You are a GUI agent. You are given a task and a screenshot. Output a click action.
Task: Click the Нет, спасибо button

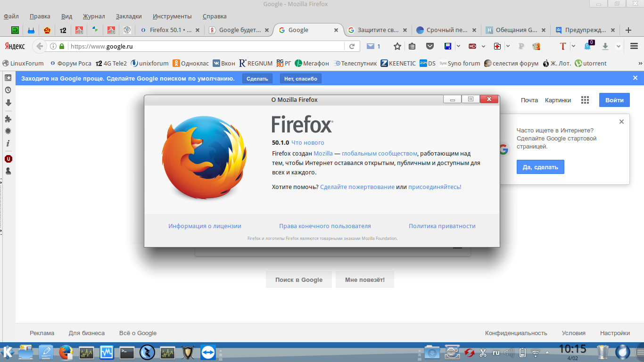point(301,79)
